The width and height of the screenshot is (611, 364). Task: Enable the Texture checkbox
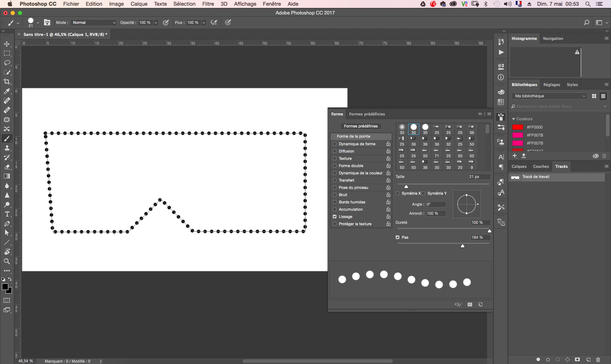(x=335, y=158)
